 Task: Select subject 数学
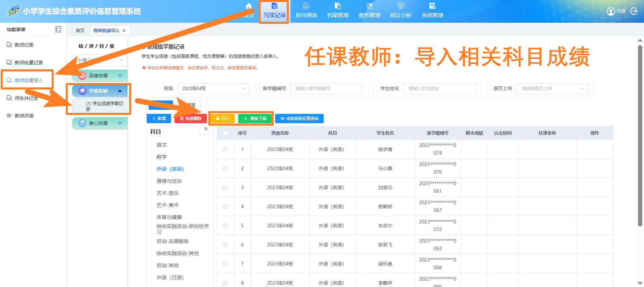(x=162, y=157)
